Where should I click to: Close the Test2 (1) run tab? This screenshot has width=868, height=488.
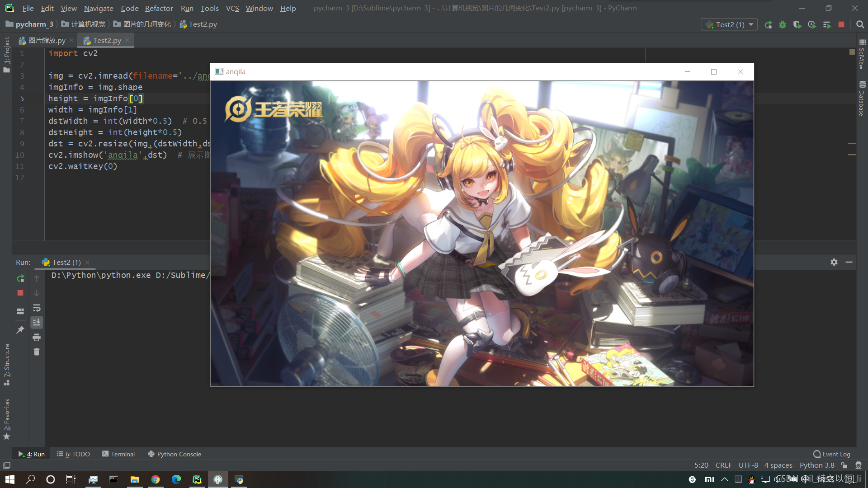(x=87, y=263)
